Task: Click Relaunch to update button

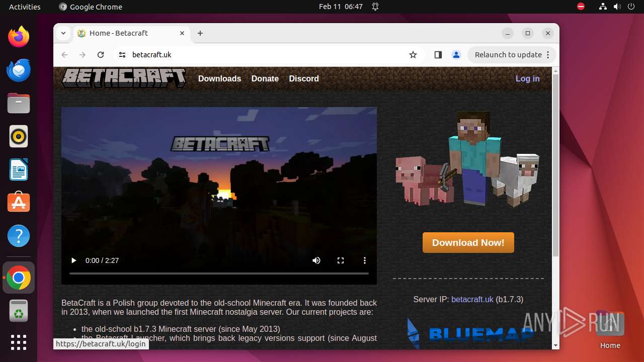Action: click(512, 55)
